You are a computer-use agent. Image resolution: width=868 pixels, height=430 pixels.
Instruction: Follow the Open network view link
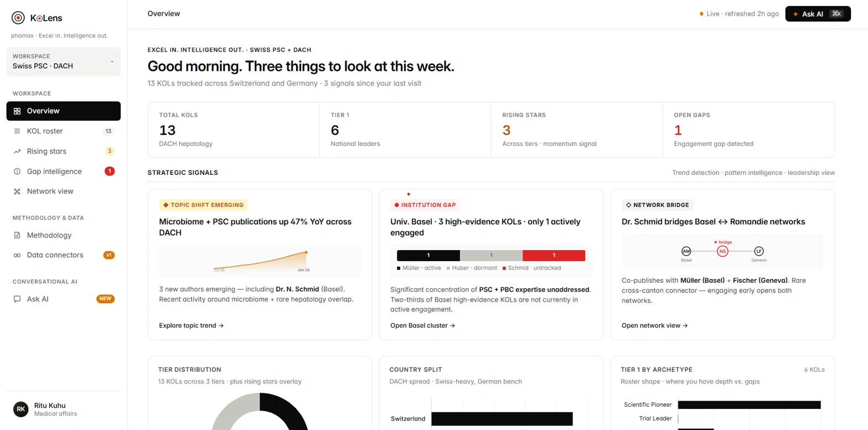[x=655, y=325]
